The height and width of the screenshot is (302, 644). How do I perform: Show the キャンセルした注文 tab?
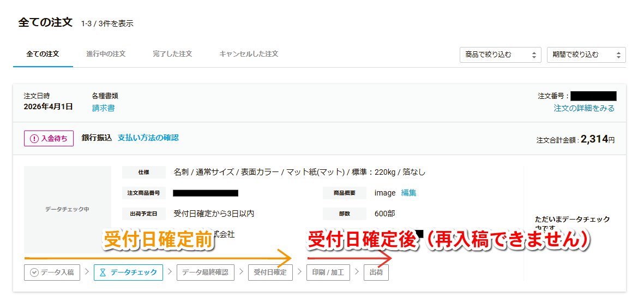pos(249,54)
